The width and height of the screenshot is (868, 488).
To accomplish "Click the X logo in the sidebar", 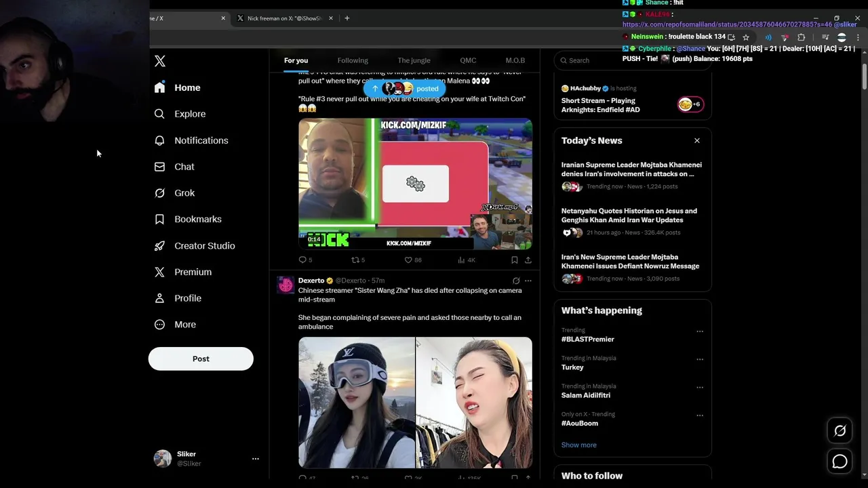I will coord(160,61).
